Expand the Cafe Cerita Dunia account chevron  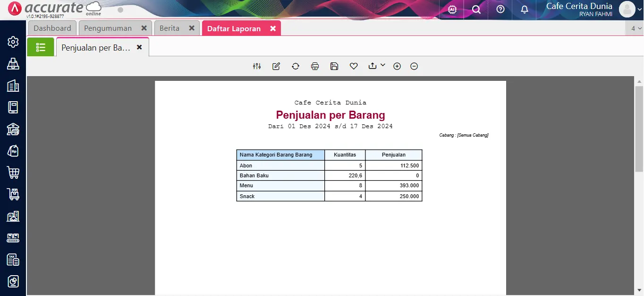(x=638, y=9)
